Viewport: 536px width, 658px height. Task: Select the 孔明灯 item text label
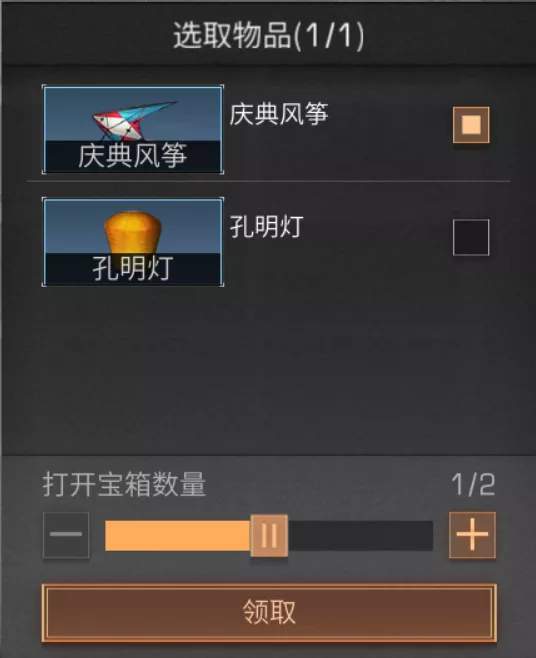pos(267,227)
